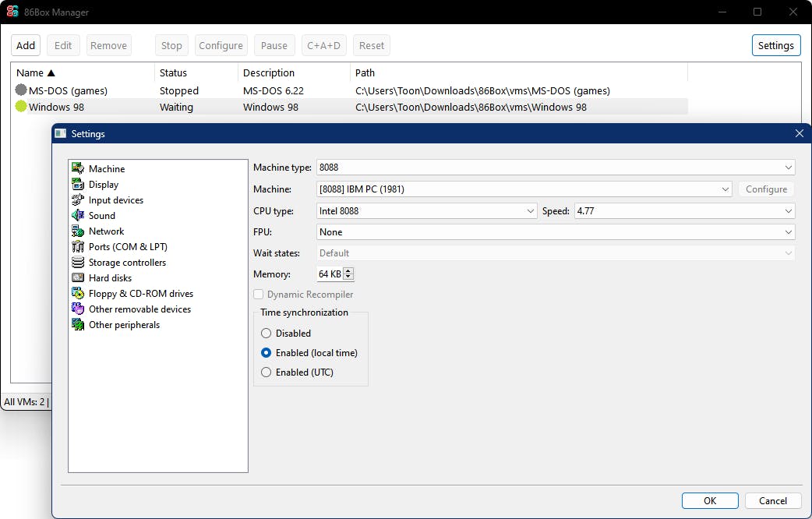Image resolution: width=812 pixels, height=519 pixels.
Task: Click the Other removable devices icon
Action: (78, 309)
